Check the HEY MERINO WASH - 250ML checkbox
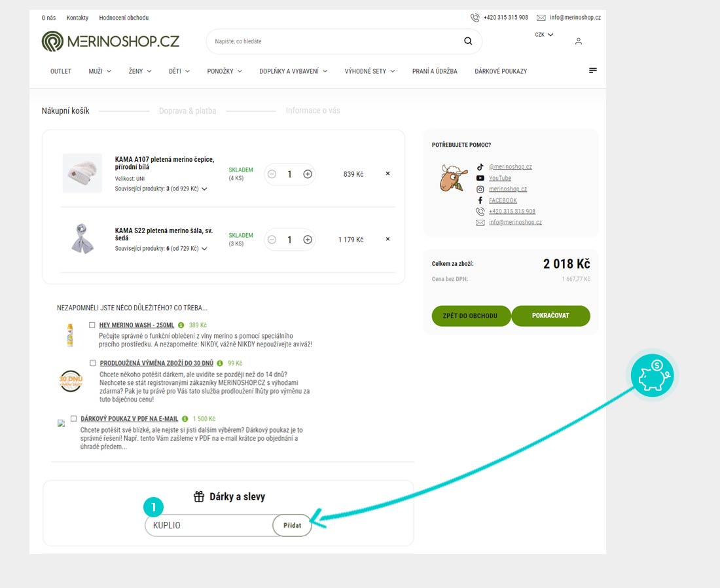The image size is (720, 588). 93,325
